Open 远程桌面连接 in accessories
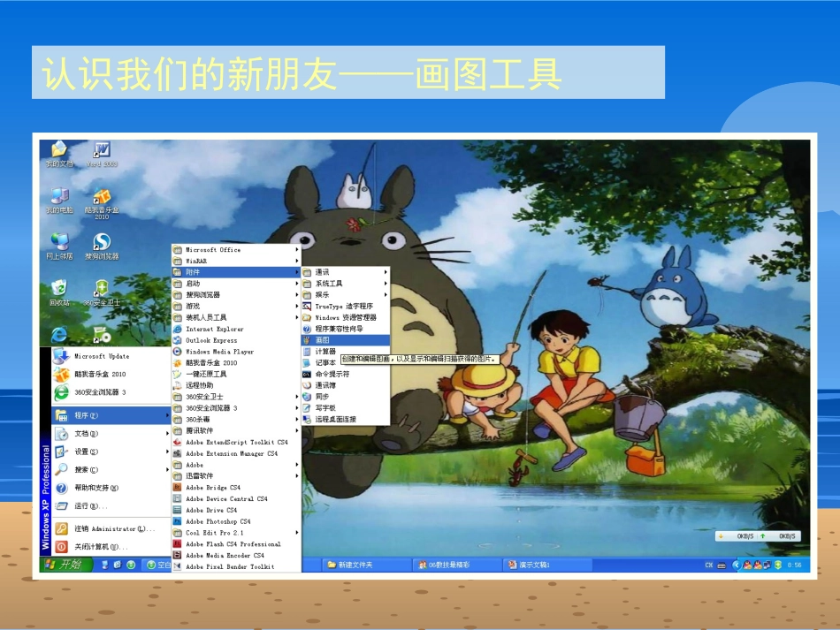This screenshot has height=630, width=840. [x=346, y=419]
